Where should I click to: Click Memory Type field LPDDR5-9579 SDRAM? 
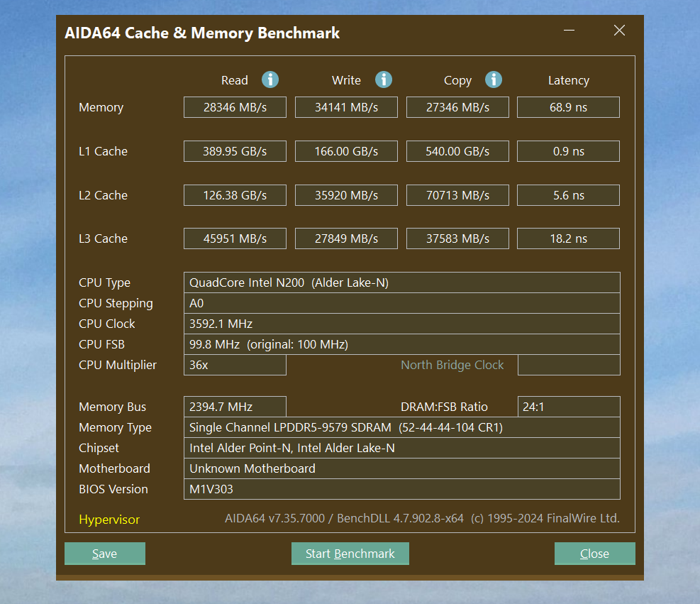402,427
